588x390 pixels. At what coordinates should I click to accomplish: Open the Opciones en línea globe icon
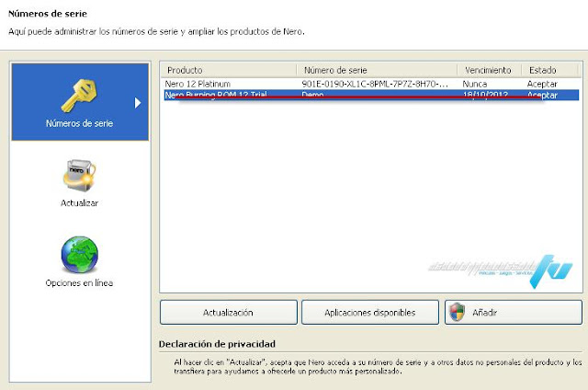[x=80, y=255]
